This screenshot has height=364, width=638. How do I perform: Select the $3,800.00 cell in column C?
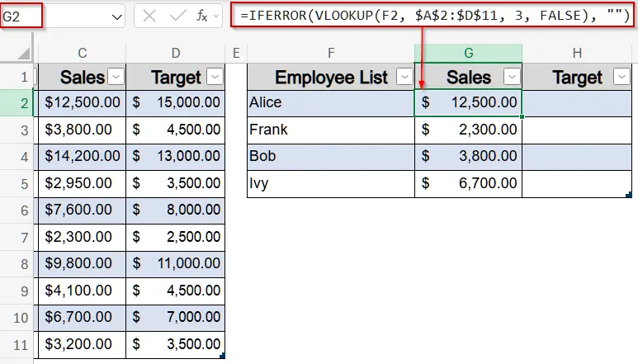[x=83, y=130]
